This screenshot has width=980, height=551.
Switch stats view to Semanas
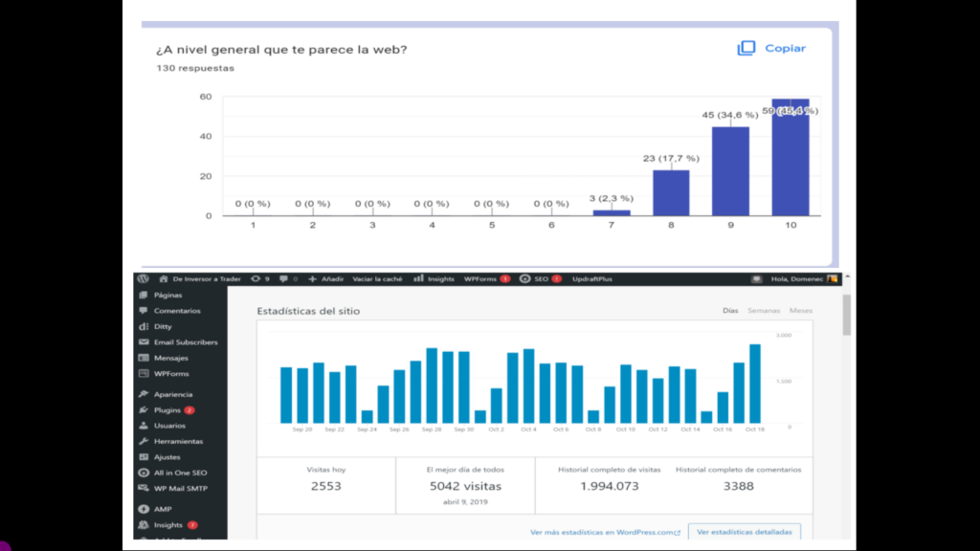[763, 311]
